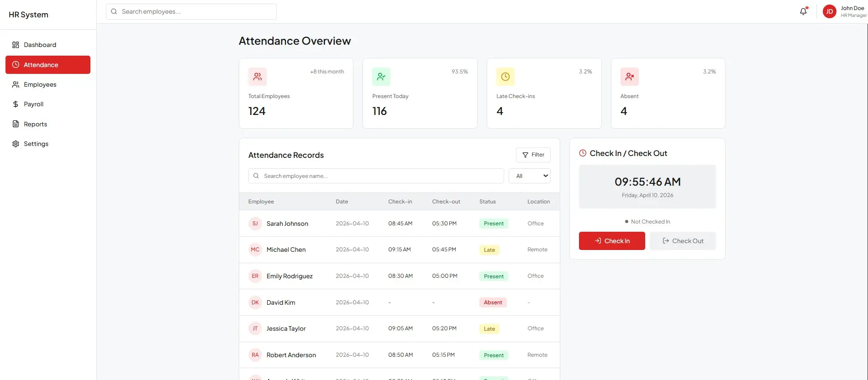Click the Late Check-ins clock icon
Screen dimensions: 868x380
point(505,77)
